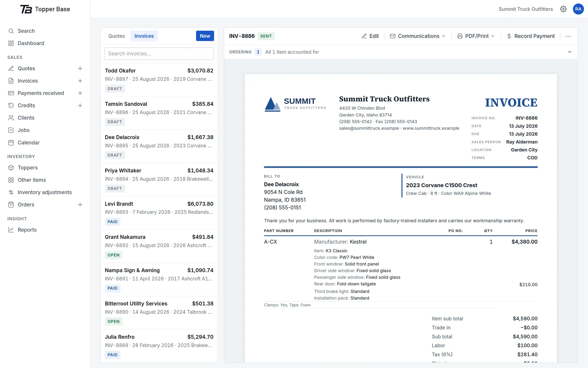
Task: Click sales person Ray Alderman
Action: point(522,142)
